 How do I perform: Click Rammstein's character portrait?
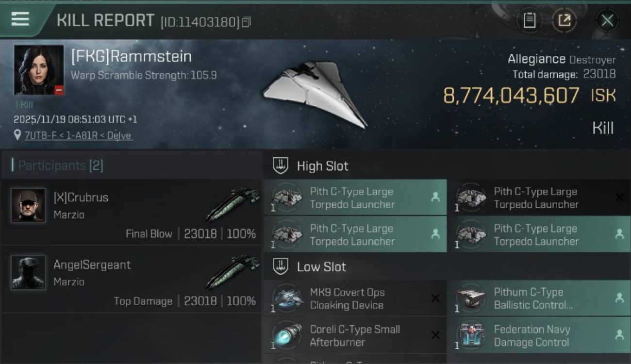pos(39,70)
